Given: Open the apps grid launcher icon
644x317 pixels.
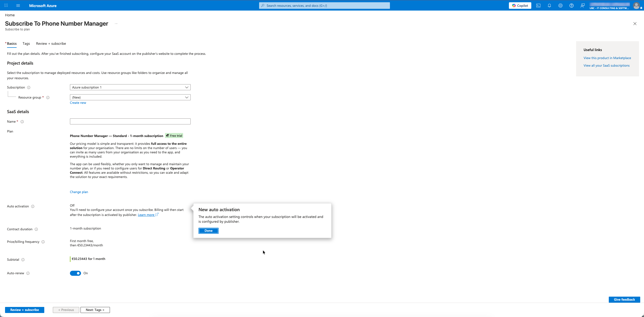Looking at the screenshot, I should click(6, 5).
